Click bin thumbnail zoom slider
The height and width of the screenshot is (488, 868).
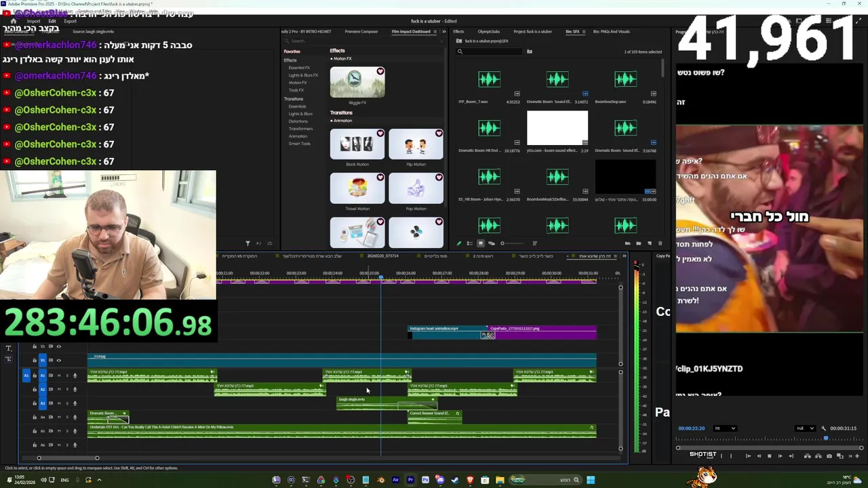(513, 243)
